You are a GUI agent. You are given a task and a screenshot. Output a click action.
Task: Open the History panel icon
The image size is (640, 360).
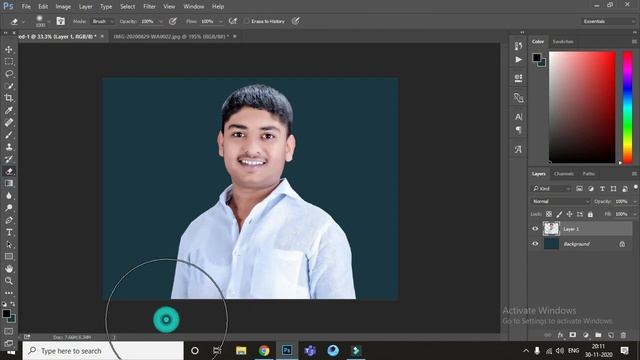(x=518, y=46)
